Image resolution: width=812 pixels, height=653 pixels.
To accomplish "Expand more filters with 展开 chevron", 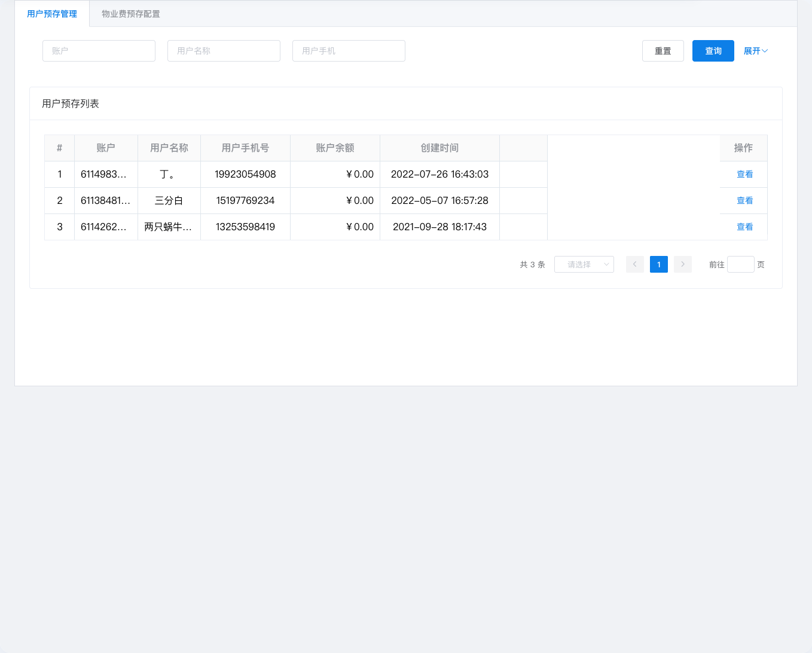I will (x=756, y=51).
